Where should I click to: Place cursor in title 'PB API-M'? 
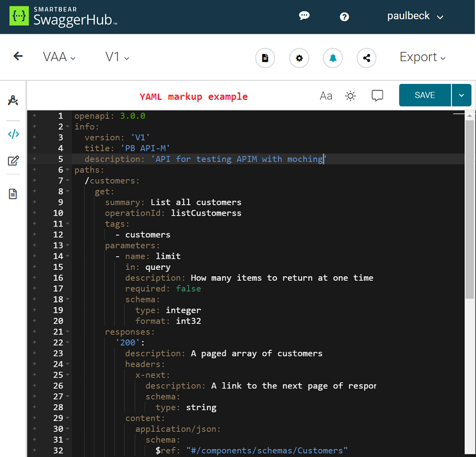tap(145, 148)
